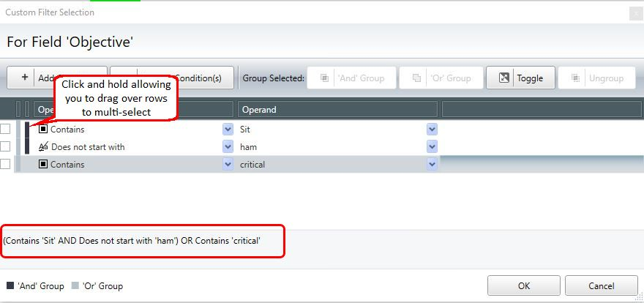Open operand dropdown next to 'ham'
Image resolution: width=644 pixels, height=303 pixels.
[x=432, y=146]
